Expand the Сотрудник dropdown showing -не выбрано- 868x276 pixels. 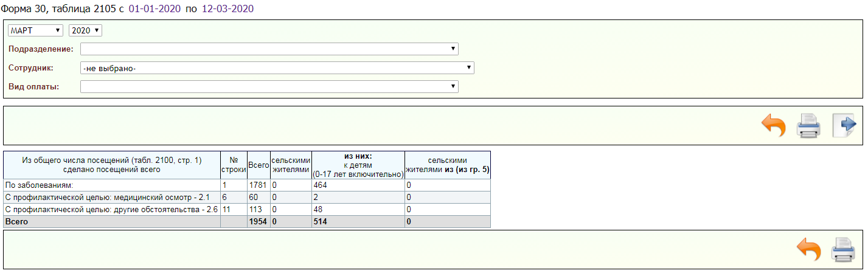click(277, 68)
